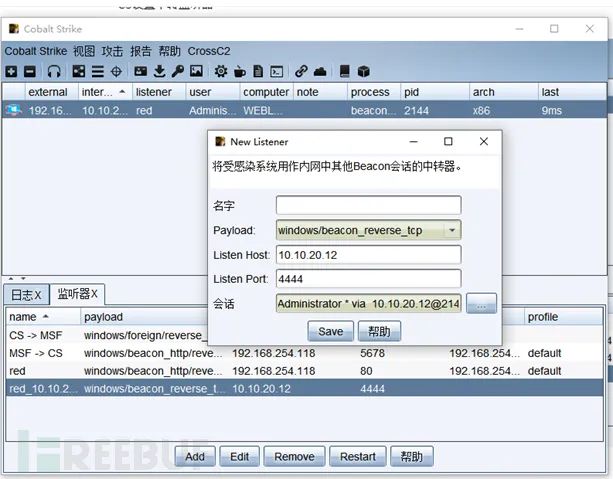Click the Add listener button
The height and width of the screenshot is (479, 613).
pos(195,456)
